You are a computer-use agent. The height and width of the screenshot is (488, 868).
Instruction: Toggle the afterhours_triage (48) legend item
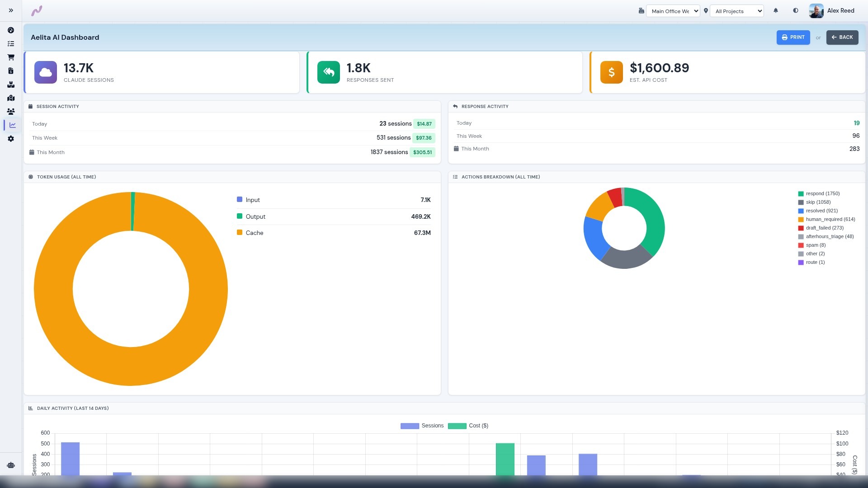[x=826, y=237]
